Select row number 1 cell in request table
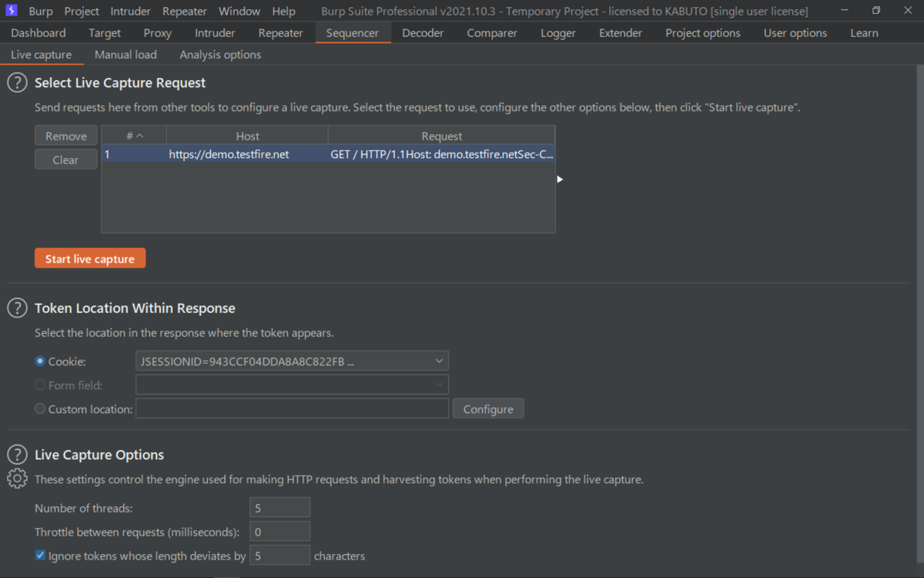924x578 pixels. pyautogui.click(x=134, y=154)
